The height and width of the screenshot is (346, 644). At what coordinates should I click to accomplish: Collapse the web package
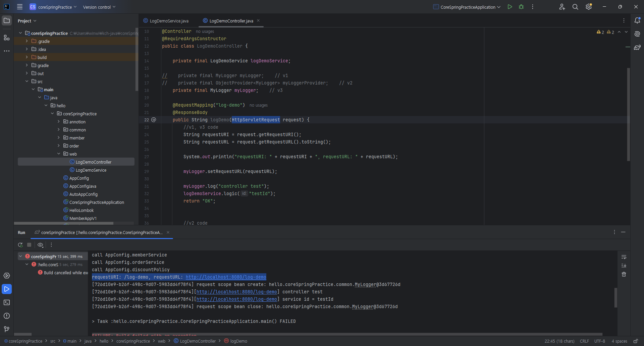click(x=59, y=154)
